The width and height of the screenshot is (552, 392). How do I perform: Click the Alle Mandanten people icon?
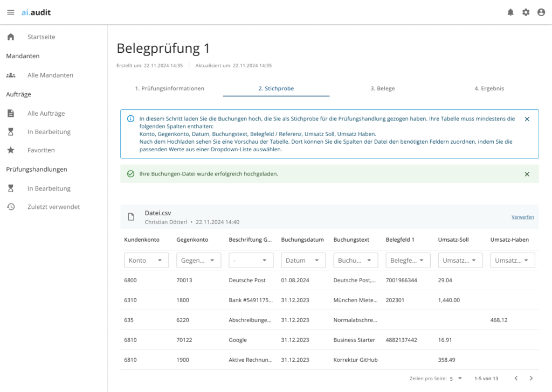pyautogui.click(x=11, y=75)
